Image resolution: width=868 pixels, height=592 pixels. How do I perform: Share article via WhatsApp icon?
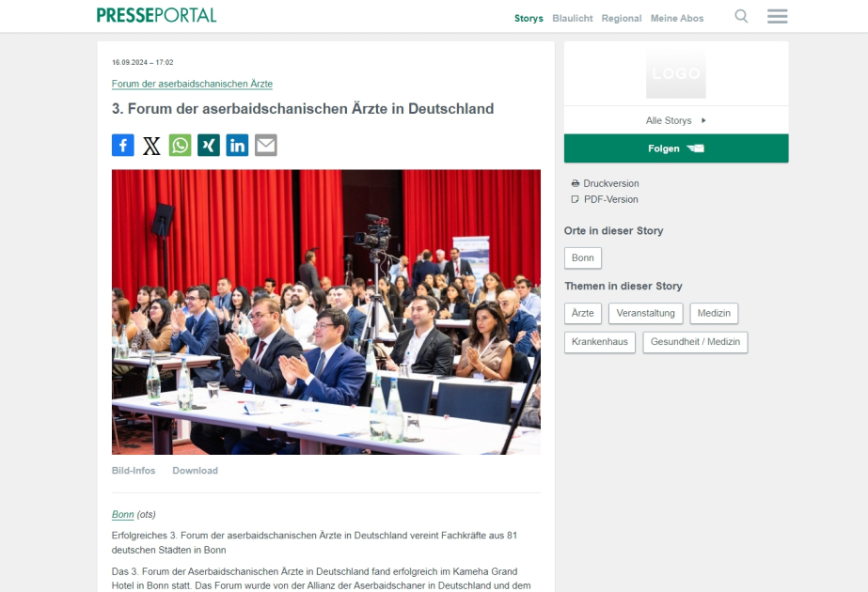point(180,145)
